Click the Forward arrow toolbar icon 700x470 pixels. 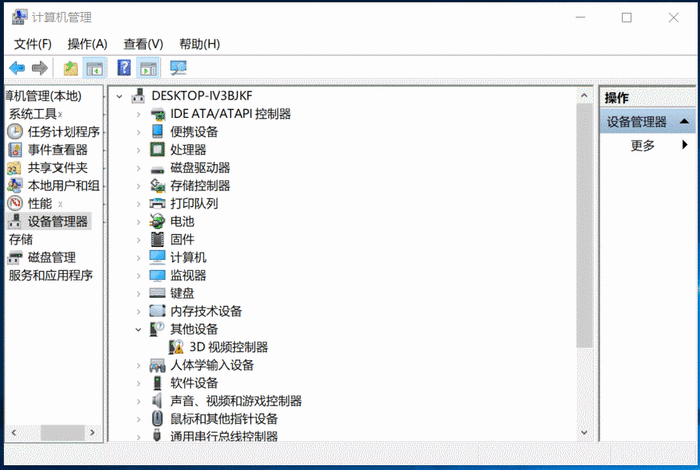(40, 68)
